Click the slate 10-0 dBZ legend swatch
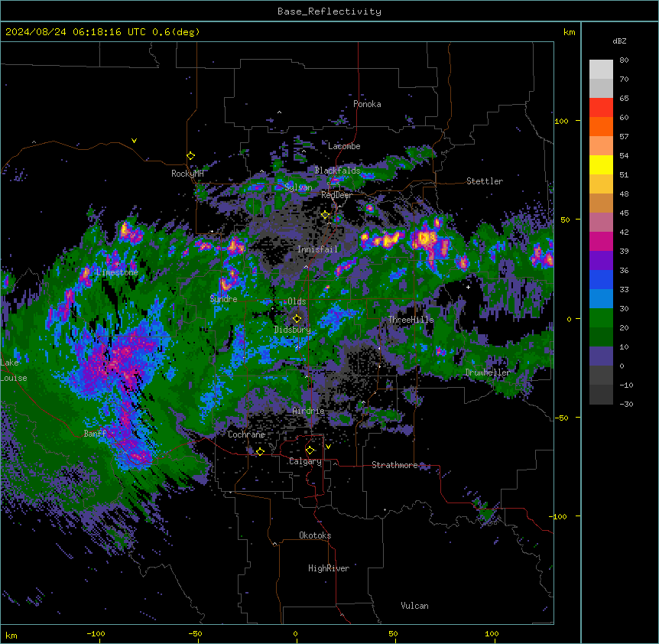The width and height of the screenshot is (659, 644). pyautogui.click(x=601, y=356)
